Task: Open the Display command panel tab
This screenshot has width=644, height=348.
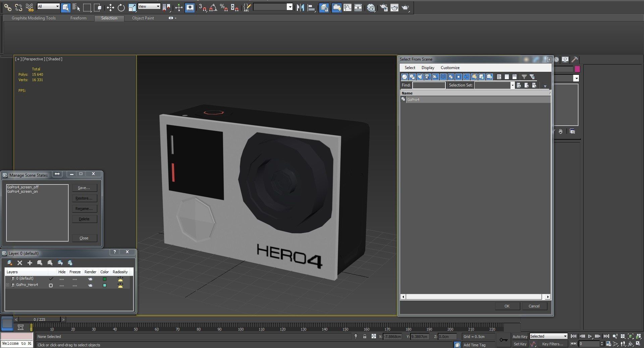Action: click(x=565, y=60)
